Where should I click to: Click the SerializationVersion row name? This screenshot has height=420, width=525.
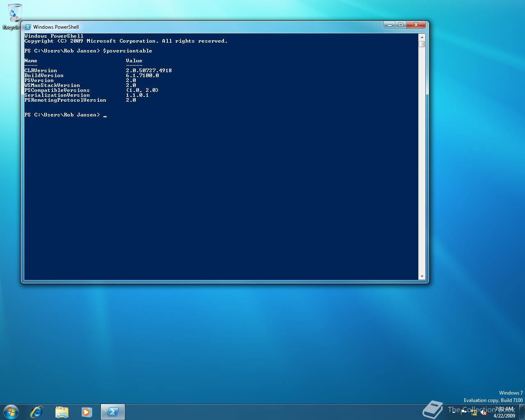pos(57,95)
